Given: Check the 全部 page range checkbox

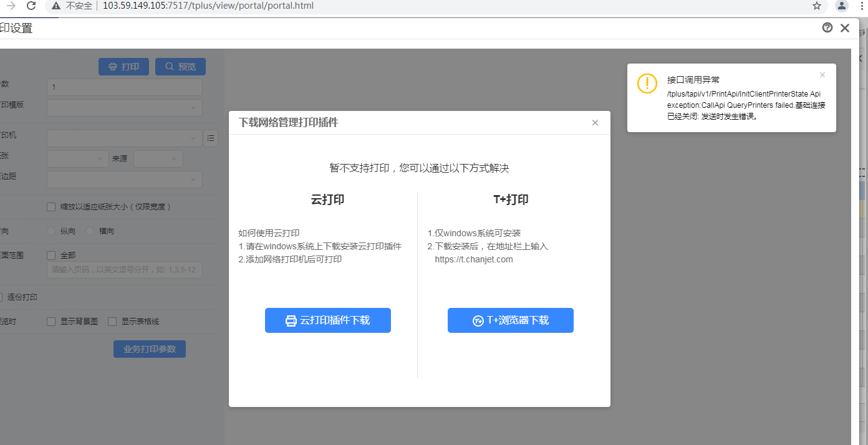Looking at the screenshot, I should click(52, 256).
